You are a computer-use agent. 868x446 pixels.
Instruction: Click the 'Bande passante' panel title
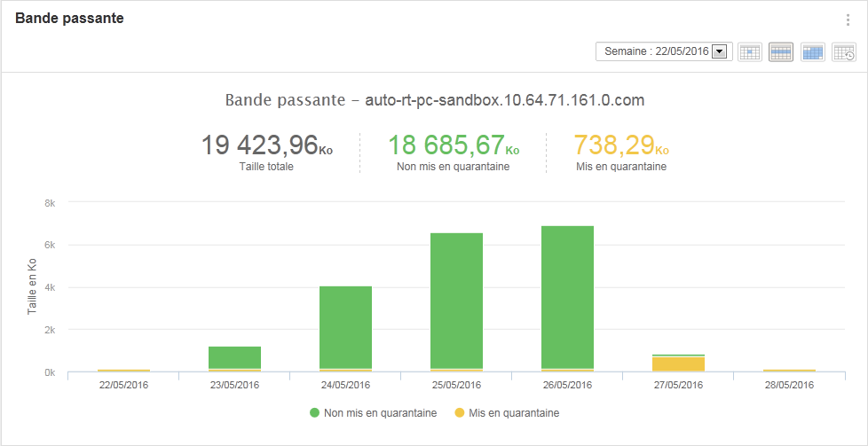69,19
